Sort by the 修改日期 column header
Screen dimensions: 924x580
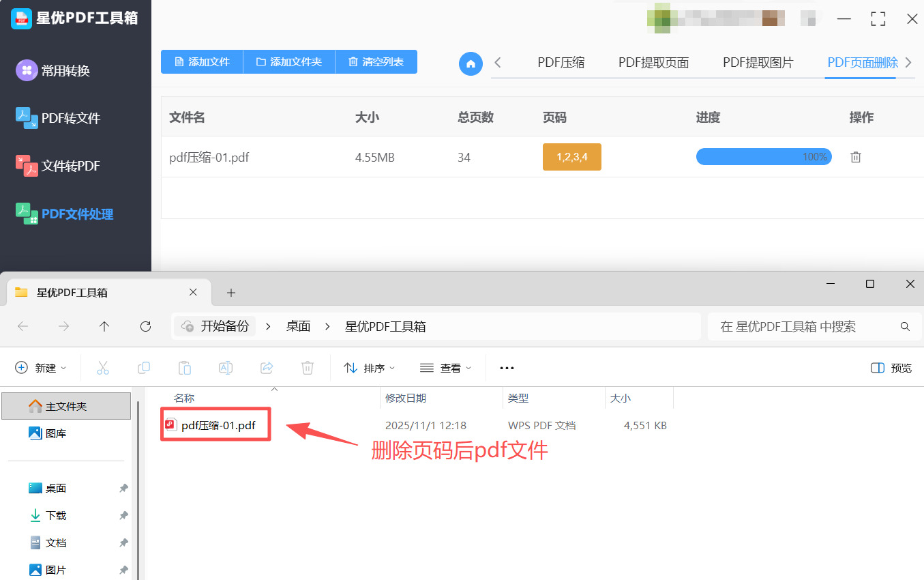tap(406, 398)
